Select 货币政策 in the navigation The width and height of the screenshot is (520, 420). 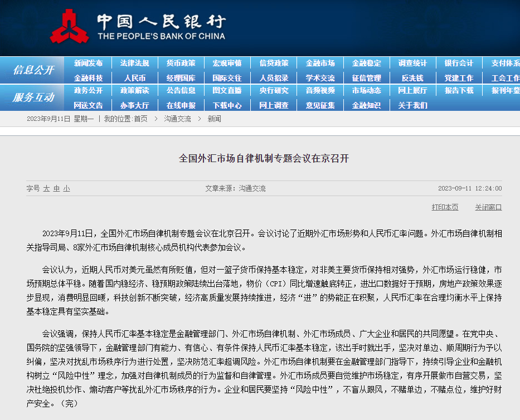[x=181, y=63]
